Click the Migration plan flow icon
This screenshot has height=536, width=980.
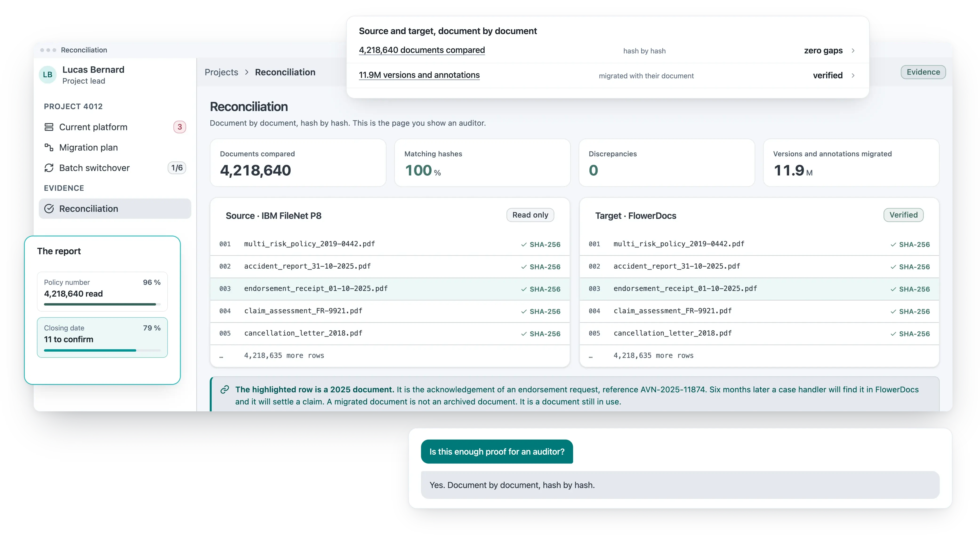49,147
